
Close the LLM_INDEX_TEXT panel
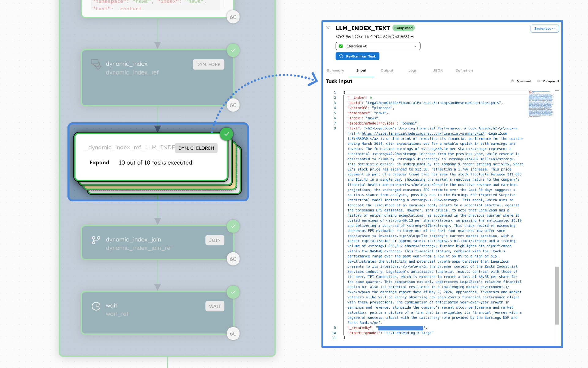pyautogui.click(x=328, y=28)
